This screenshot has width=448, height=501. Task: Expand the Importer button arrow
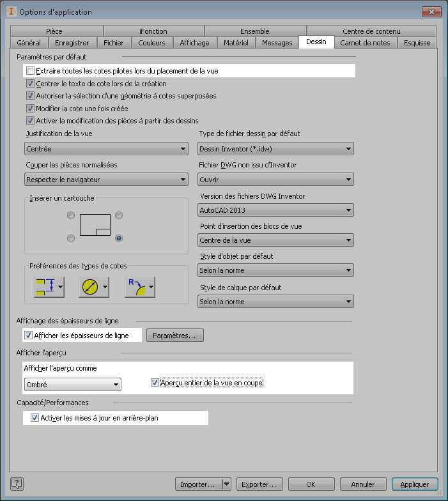point(226,484)
